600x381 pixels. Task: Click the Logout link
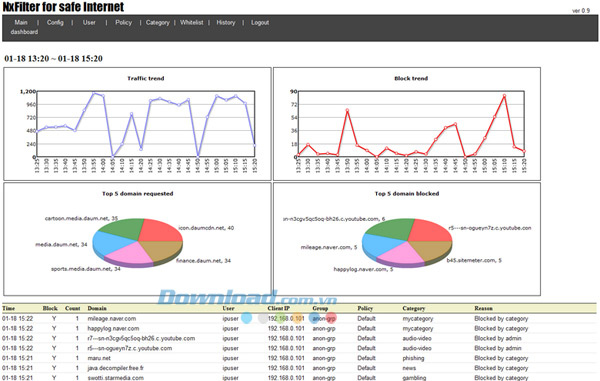260,23
